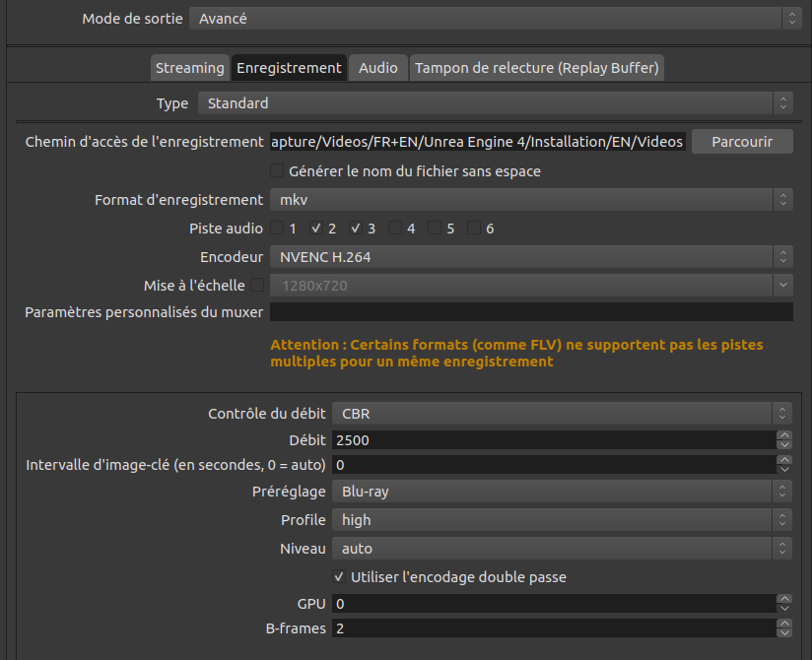
Task: Expand the Format d'enregistrement mkv dropdown
Action: pyautogui.click(x=531, y=200)
